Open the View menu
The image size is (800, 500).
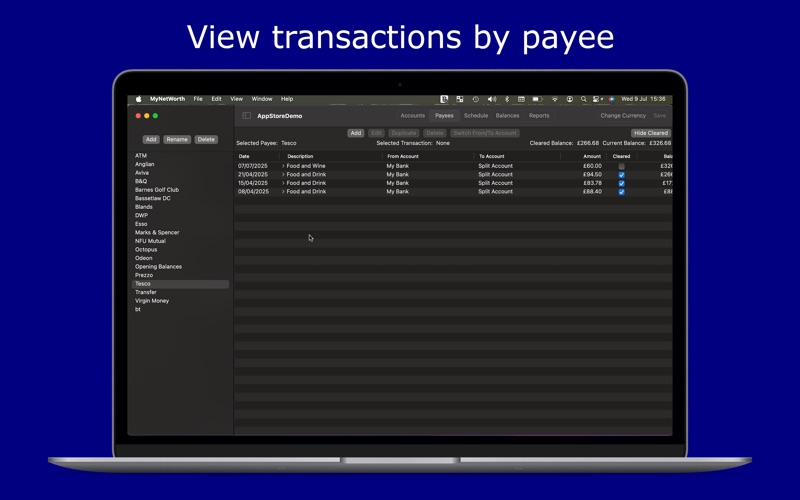tap(236, 99)
